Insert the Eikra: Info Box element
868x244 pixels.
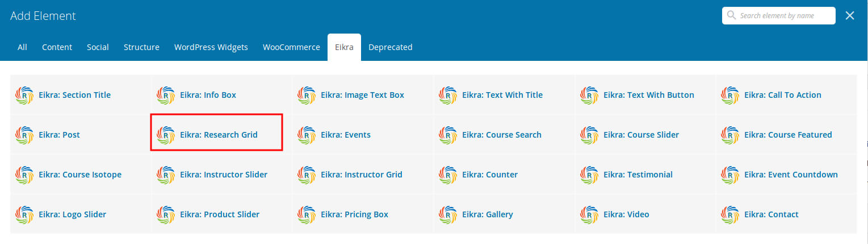click(x=222, y=95)
